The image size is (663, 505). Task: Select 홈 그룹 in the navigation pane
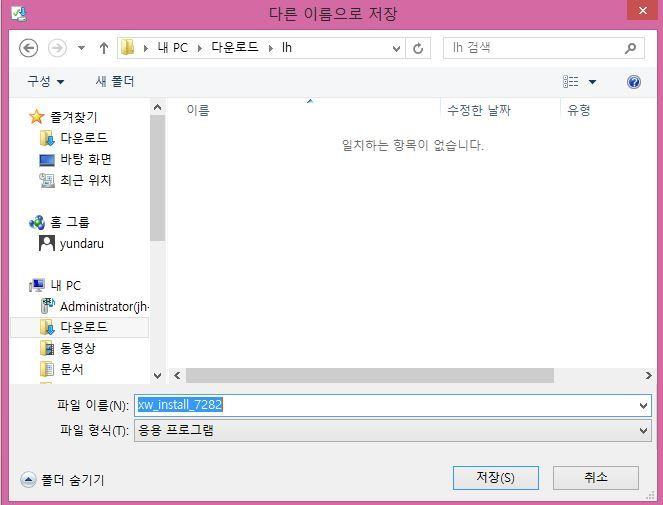click(70, 222)
